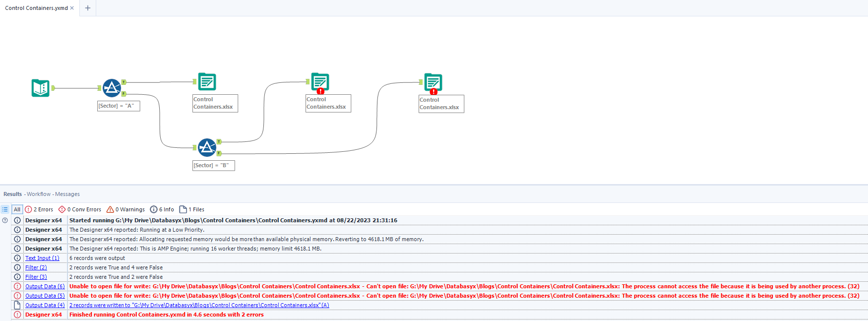Click the True output anchor of Filter B
The width and height of the screenshot is (868, 321).
tap(219, 142)
